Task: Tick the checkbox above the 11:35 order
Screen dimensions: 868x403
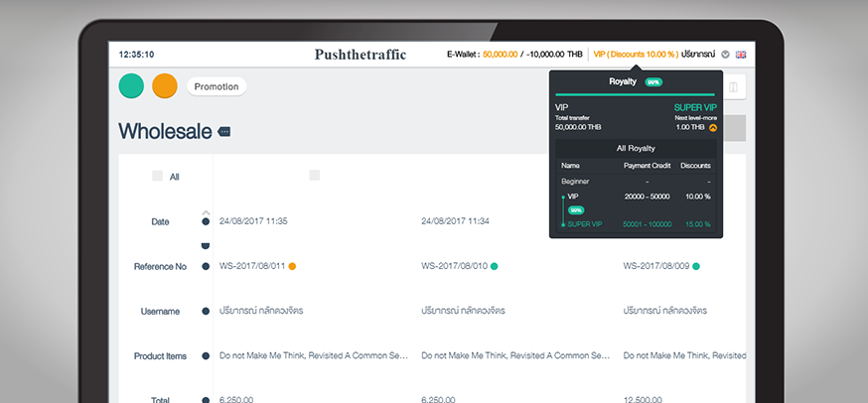Action: 314,176
